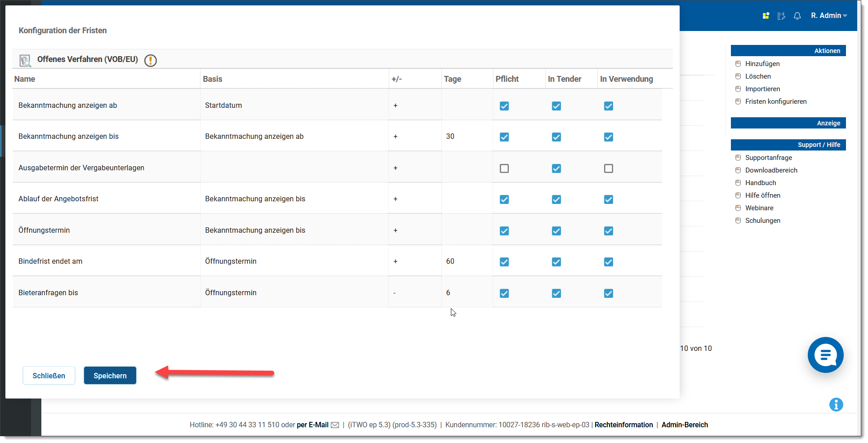Screen dimensions: 868x443
Task: Open Fristen konfigurieren action
Action: 776,102
